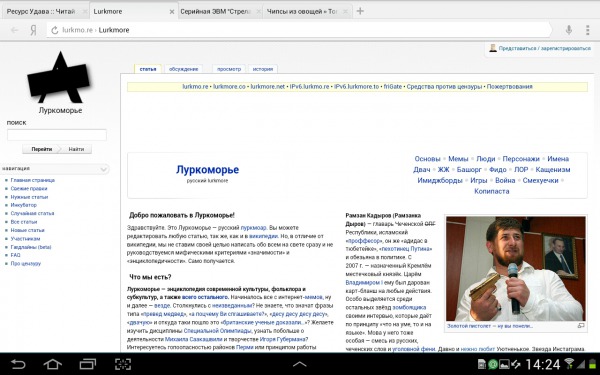Open the Золотой пистолет caption link

coord(490,326)
